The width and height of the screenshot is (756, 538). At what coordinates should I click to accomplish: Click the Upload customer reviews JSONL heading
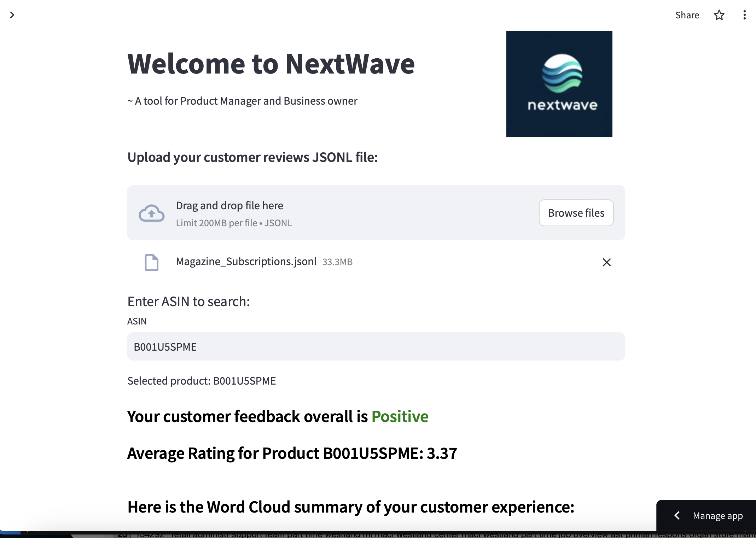tap(252, 157)
